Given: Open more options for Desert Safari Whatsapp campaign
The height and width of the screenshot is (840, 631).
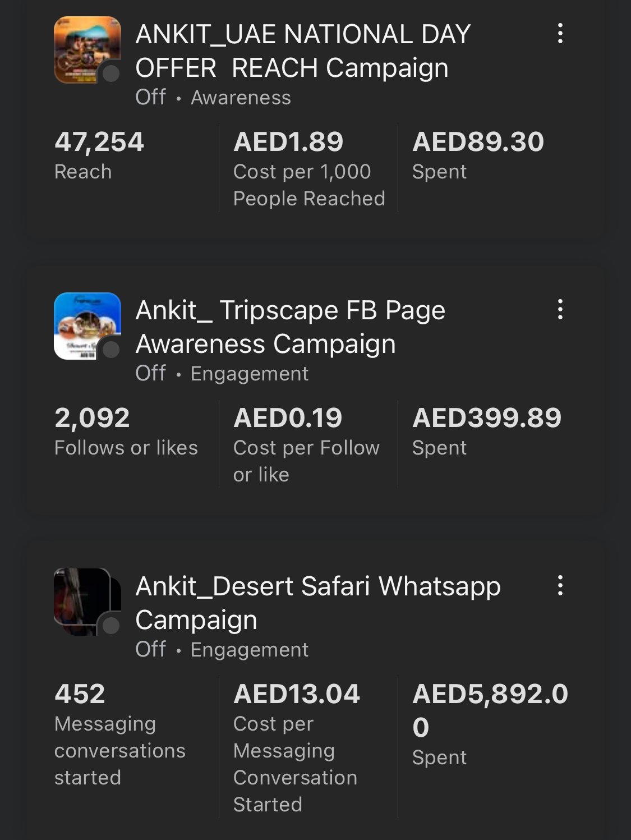Looking at the screenshot, I should (x=560, y=586).
